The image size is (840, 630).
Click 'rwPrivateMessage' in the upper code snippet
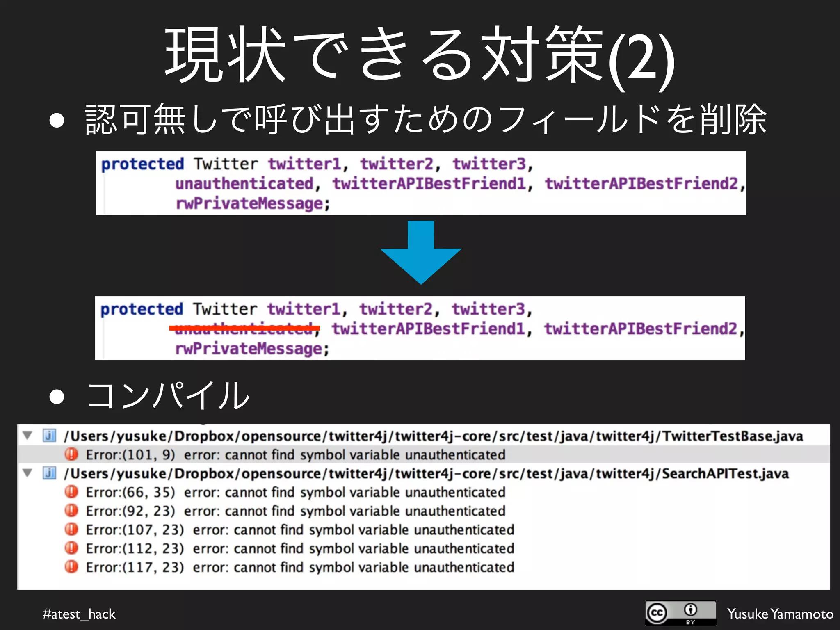(249, 204)
